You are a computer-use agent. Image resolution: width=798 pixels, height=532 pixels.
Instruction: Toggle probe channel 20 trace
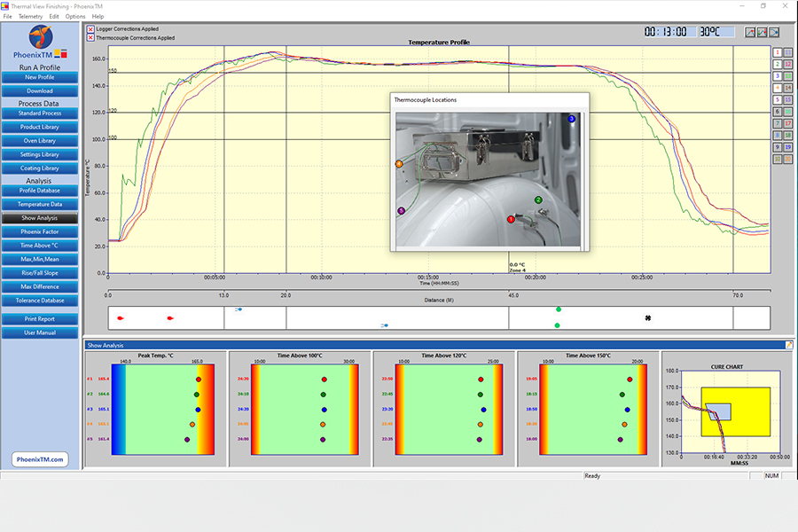pos(788,159)
